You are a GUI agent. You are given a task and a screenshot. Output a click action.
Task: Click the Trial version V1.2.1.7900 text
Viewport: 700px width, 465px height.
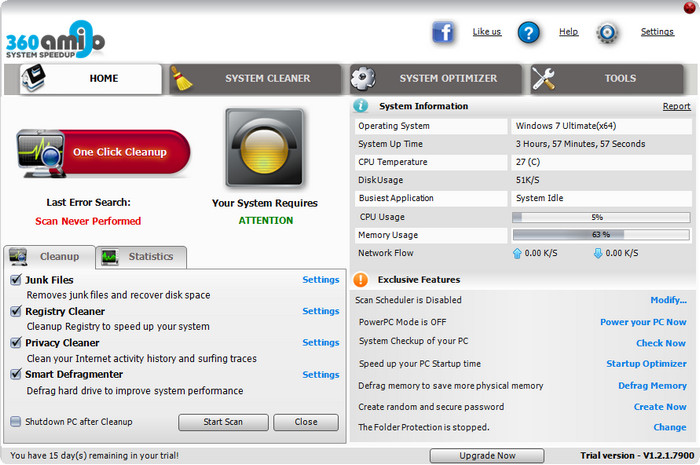(x=637, y=456)
